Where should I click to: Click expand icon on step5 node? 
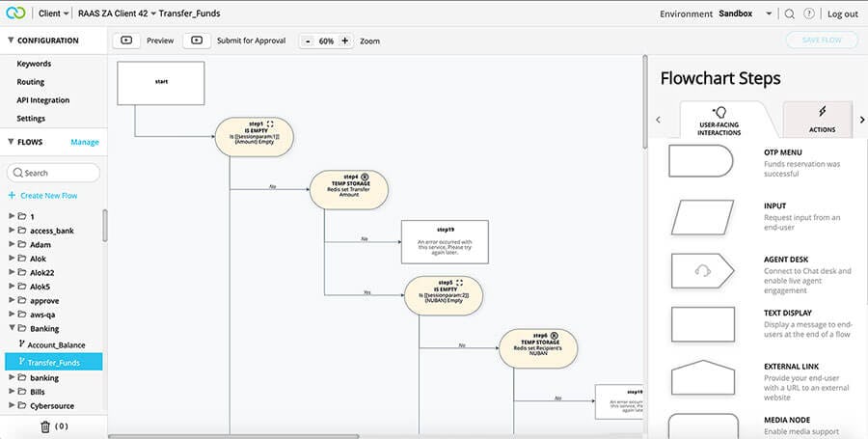[459, 283]
